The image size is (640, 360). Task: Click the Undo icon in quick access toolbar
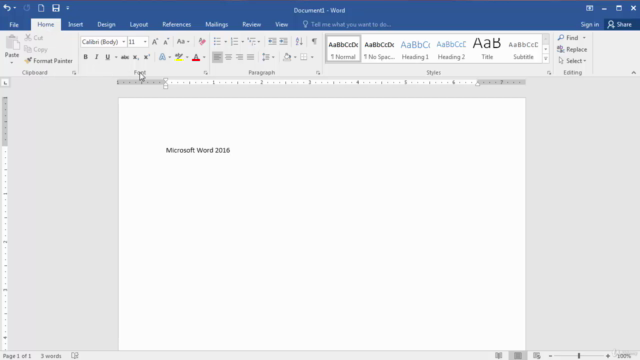(7, 8)
